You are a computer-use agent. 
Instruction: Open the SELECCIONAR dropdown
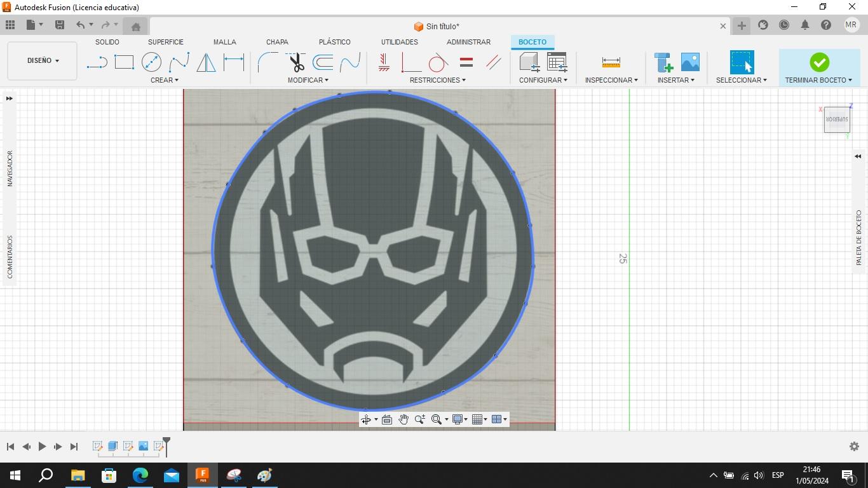(742, 80)
